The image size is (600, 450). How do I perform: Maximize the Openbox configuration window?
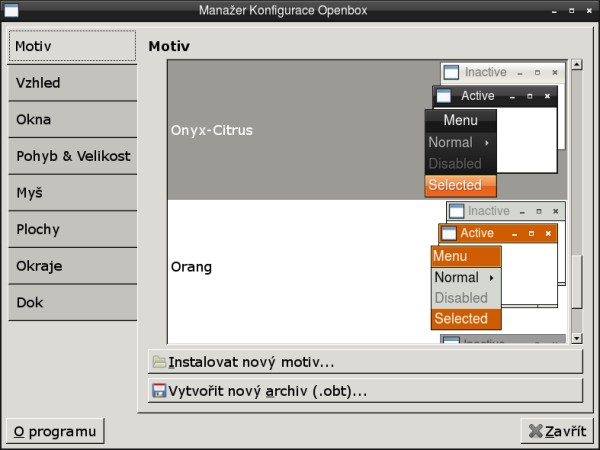tap(570, 10)
